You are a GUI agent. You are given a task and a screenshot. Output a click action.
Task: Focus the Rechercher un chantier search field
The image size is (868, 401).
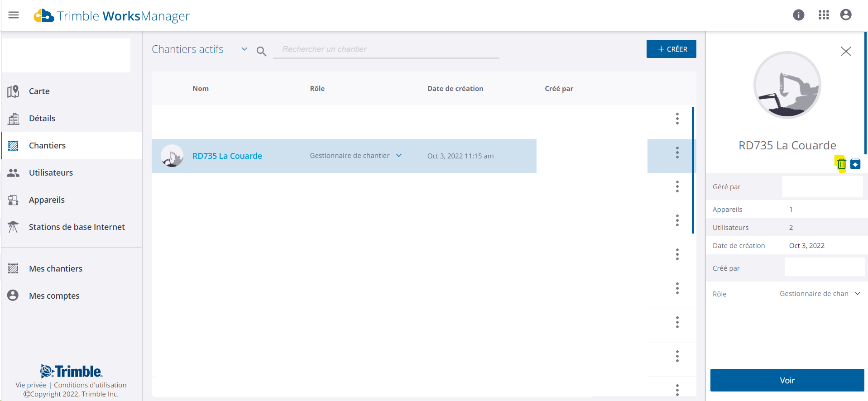[x=386, y=49]
